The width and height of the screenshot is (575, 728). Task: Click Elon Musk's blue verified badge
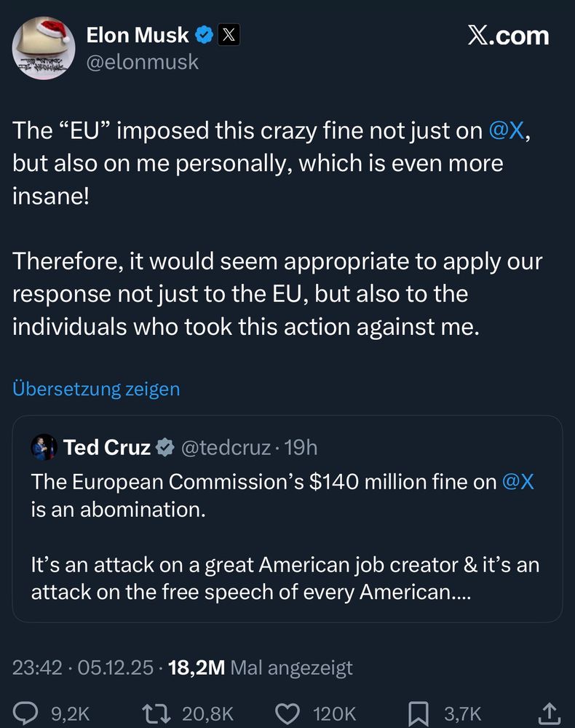click(x=205, y=34)
